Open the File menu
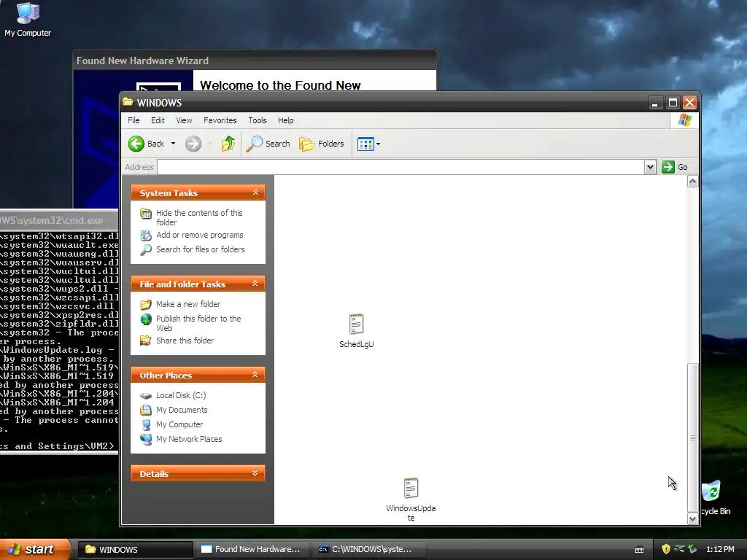 point(133,120)
